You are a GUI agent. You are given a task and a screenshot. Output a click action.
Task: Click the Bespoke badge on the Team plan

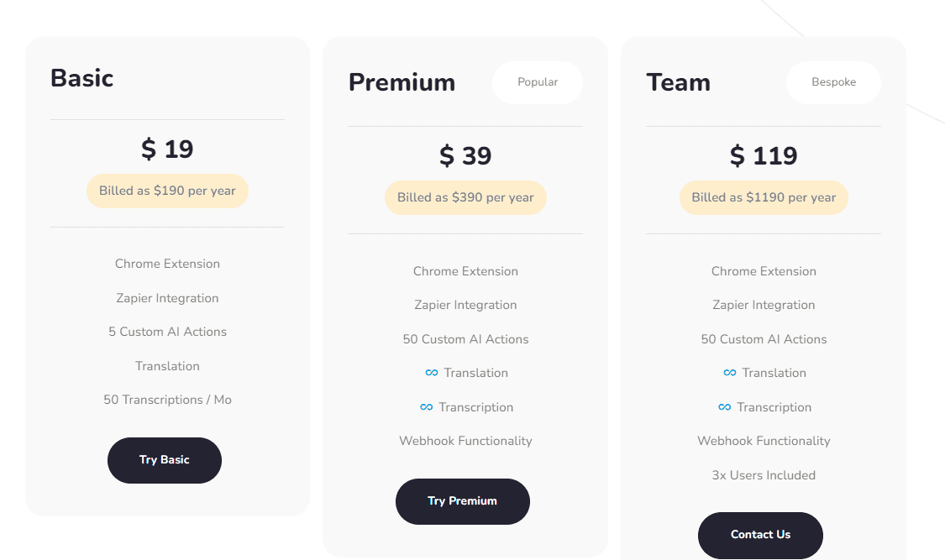coord(833,81)
